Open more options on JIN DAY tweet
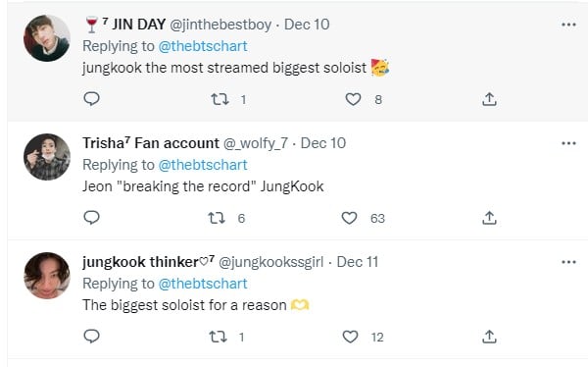The width and height of the screenshot is (588, 367). 568,25
